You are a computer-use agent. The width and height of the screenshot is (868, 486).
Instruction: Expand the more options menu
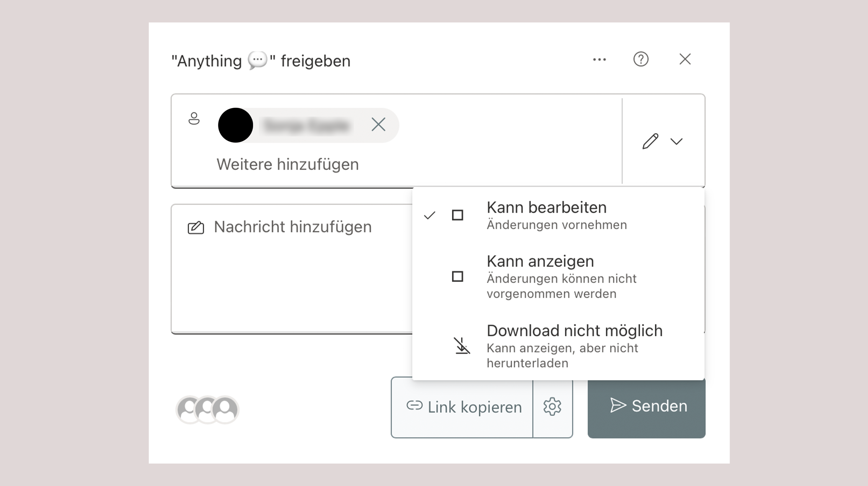(x=599, y=60)
